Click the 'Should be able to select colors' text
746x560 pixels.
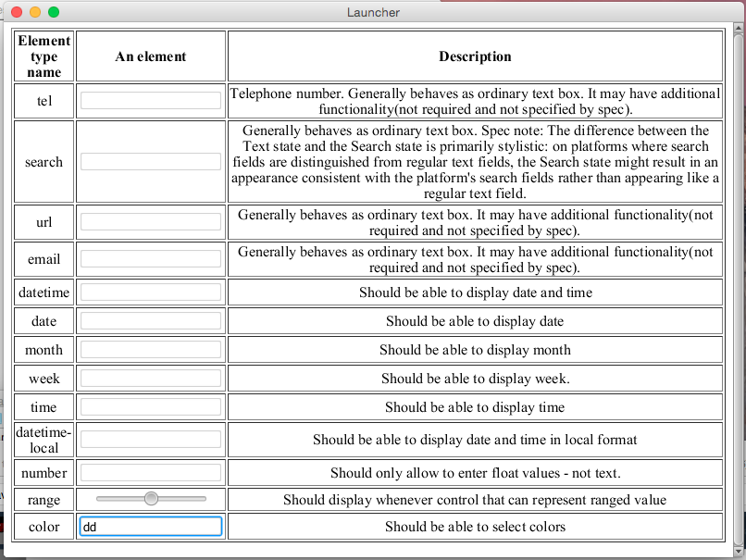click(x=475, y=527)
